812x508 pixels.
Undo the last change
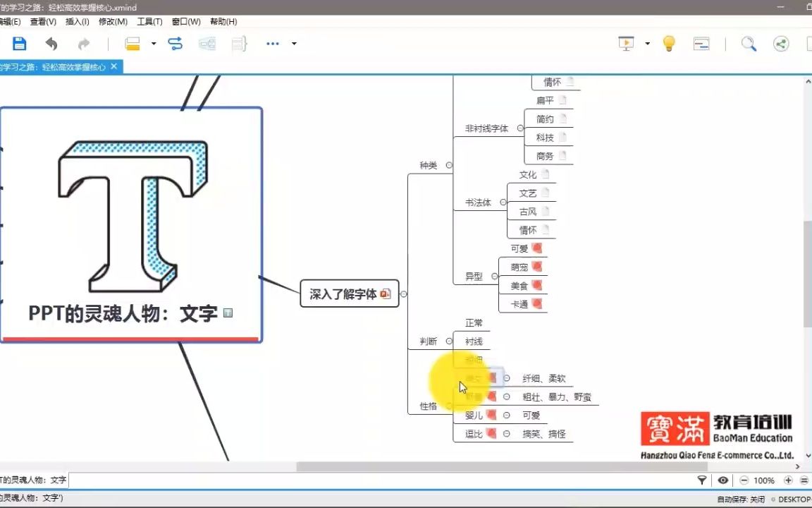coord(49,43)
